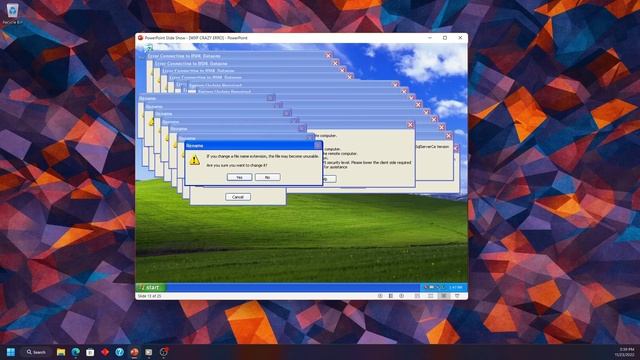Image resolution: width=640 pixels, height=360 pixels.
Task: Open the Recycle Bin desktop icon
Action: tap(12, 13)
